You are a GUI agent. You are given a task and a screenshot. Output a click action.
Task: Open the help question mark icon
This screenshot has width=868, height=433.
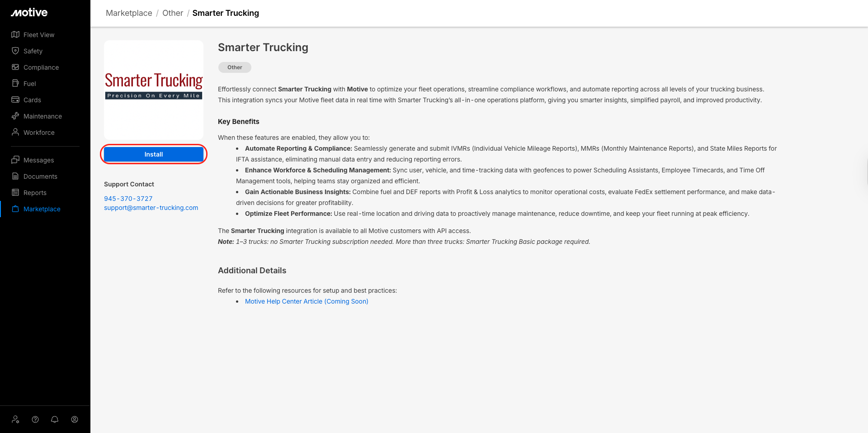click(x=35, y=419)
